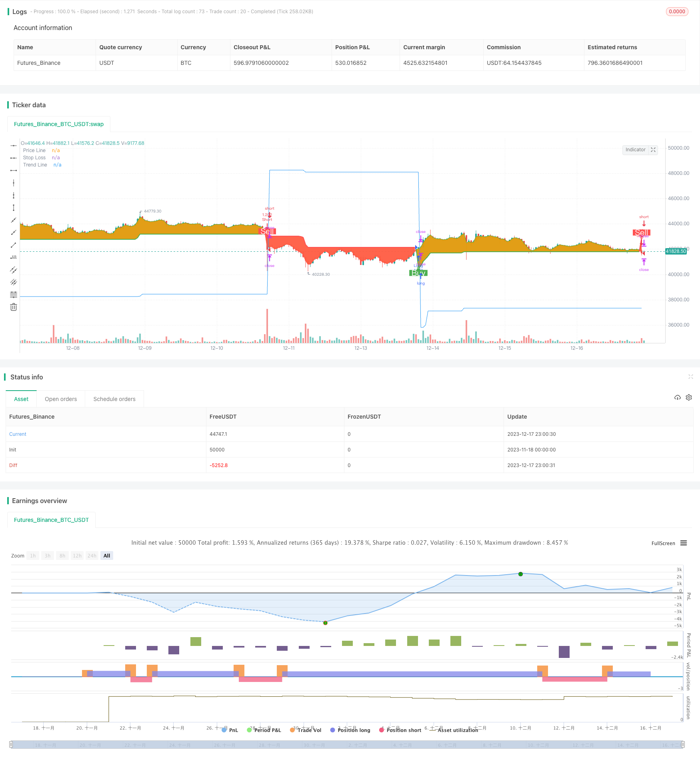Open status info settings gear
The image size is (700, 760).
(x=689, y=397)
